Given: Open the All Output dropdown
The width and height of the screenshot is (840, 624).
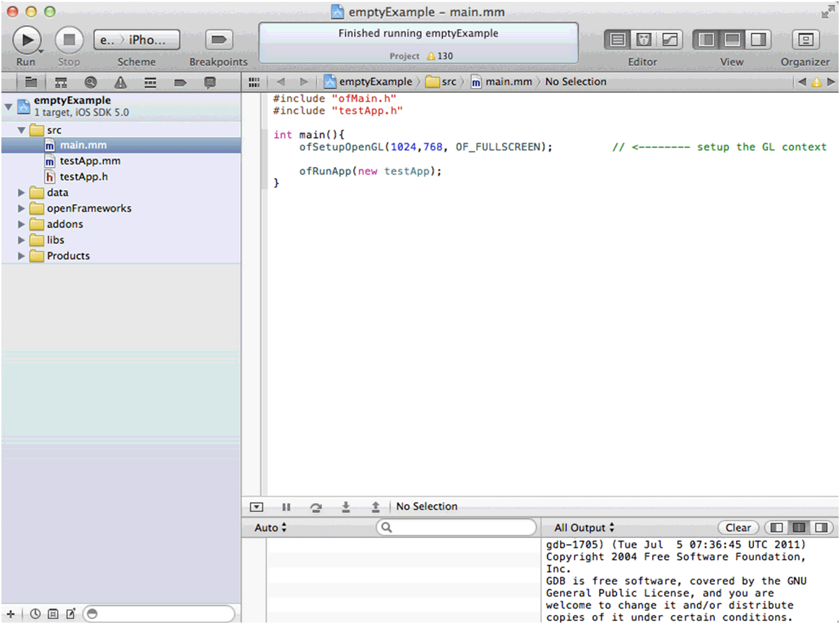Looking at the screenshot, I should [x=584, y=528].
